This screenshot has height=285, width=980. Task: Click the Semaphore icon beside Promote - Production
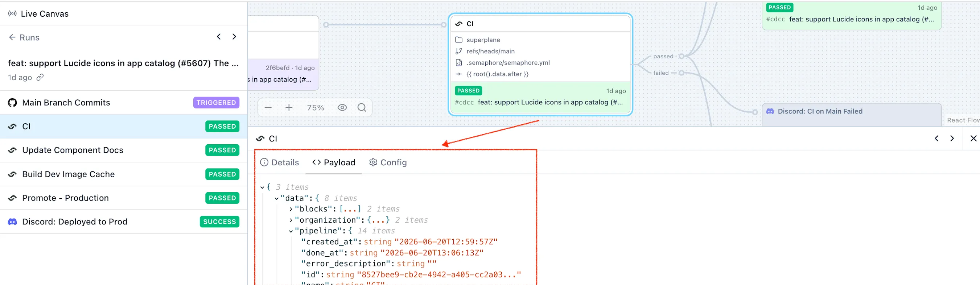(13, 198)
